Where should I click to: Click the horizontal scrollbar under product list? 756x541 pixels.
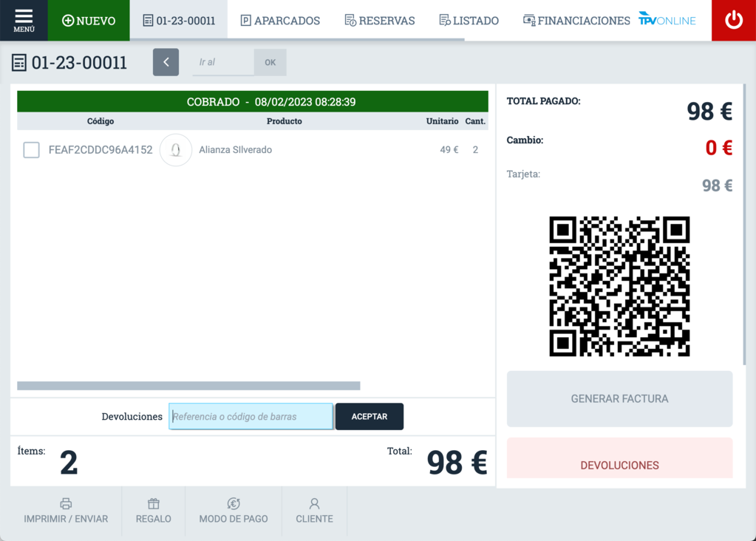[188, 386]
